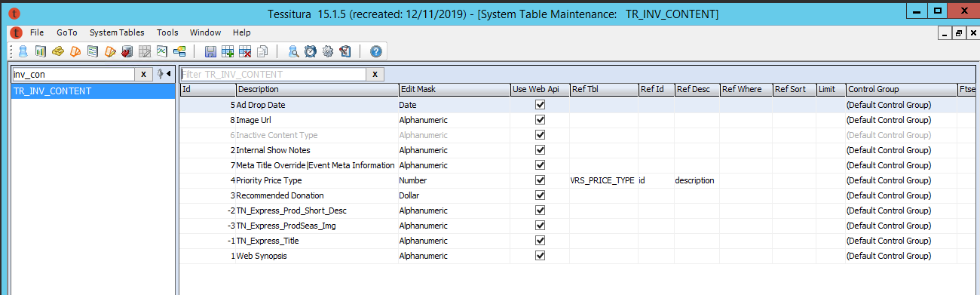This screenshot has height=295, width=980.
Task: Toggle Use Web Api for Image Url
Action: [540, 120]
